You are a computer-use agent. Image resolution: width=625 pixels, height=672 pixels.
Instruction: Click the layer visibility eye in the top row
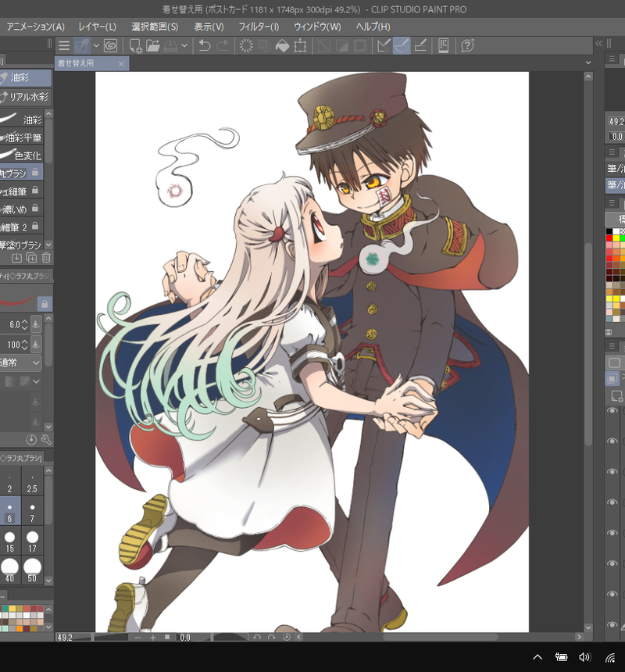[612, 410]
